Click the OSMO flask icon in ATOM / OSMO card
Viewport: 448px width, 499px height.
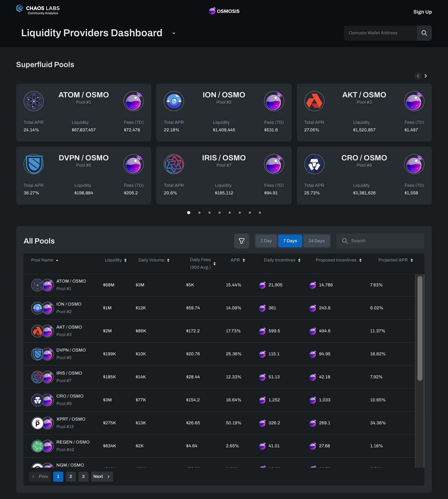tap(134, 101)
